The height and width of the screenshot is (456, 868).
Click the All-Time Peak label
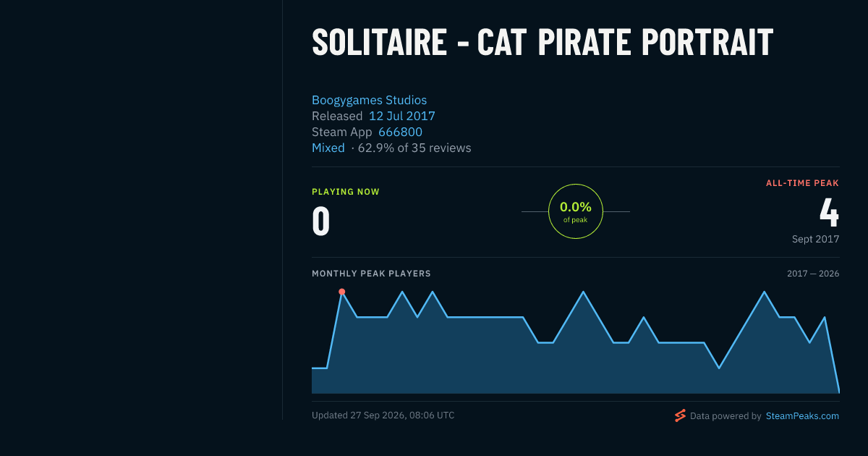pyautogui.click(x=802, y=183)
